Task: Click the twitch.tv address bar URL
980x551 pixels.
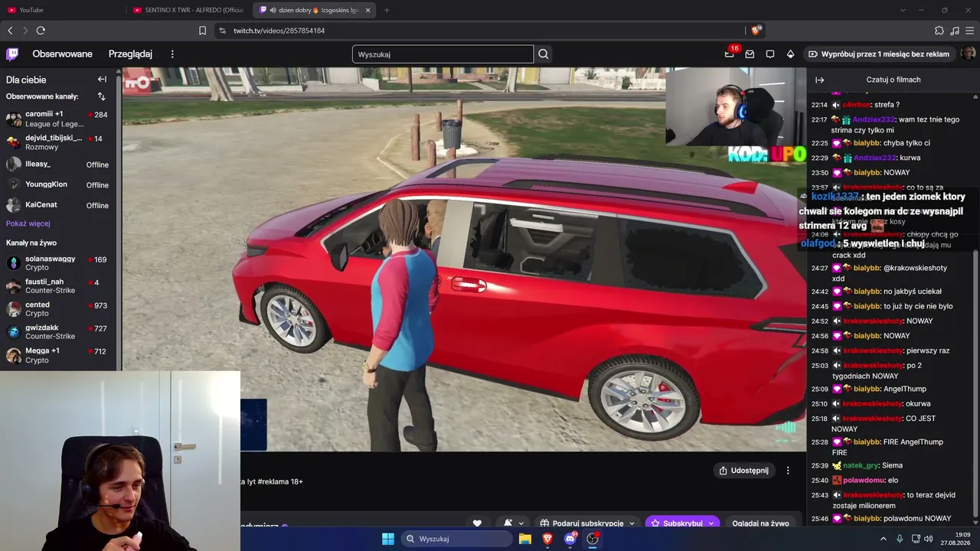Action: click(x=279, y=31)
